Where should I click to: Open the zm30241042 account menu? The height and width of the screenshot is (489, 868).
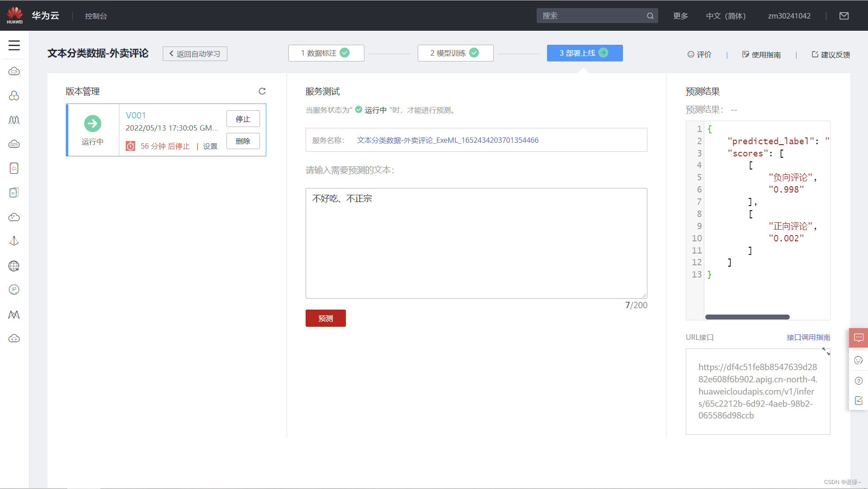(789, 16)
